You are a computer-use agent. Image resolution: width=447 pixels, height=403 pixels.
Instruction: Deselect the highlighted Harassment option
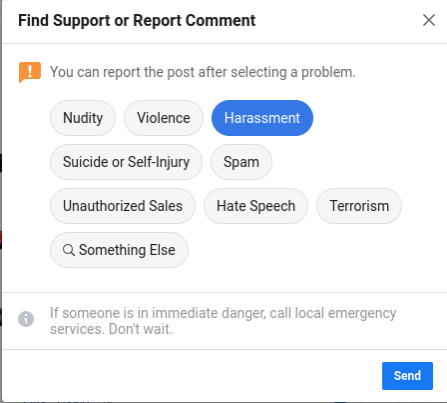point(262,118)
